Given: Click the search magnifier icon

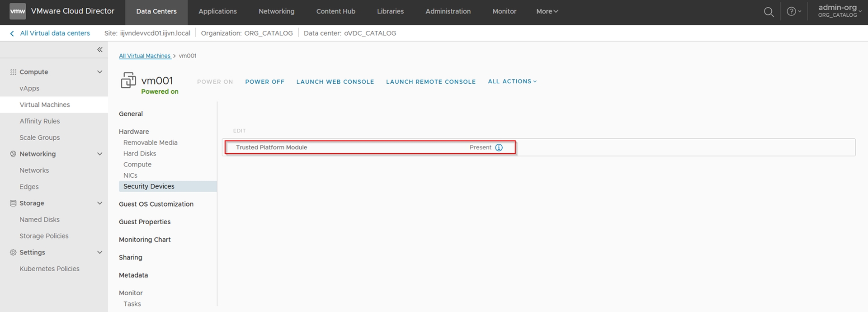Looking at the screenshot, I should 769,12.
